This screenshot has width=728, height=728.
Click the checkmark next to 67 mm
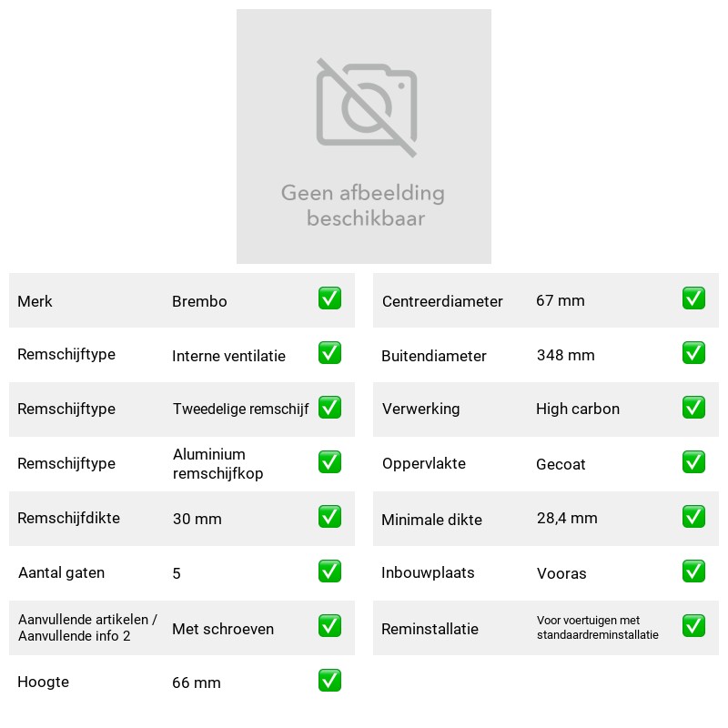693,298
